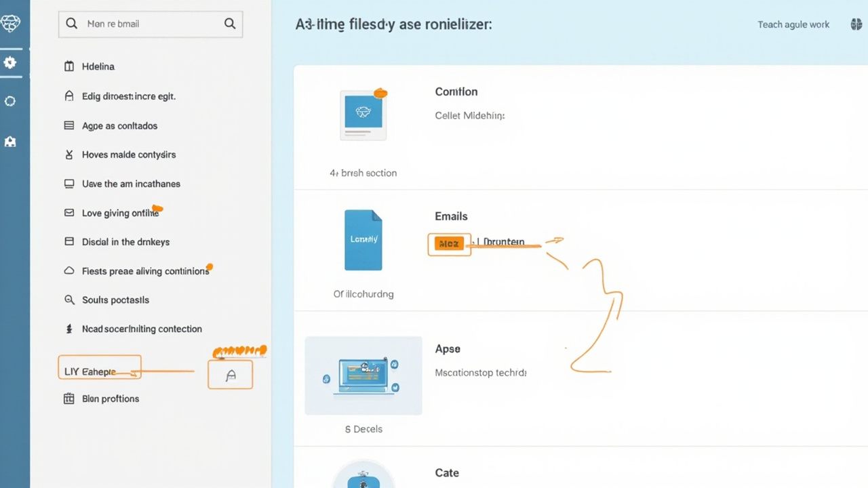Image resolution: width=868 pixels, height=488 pixels.
Task: Open settings via the gear icon
Action: point(10,62)
